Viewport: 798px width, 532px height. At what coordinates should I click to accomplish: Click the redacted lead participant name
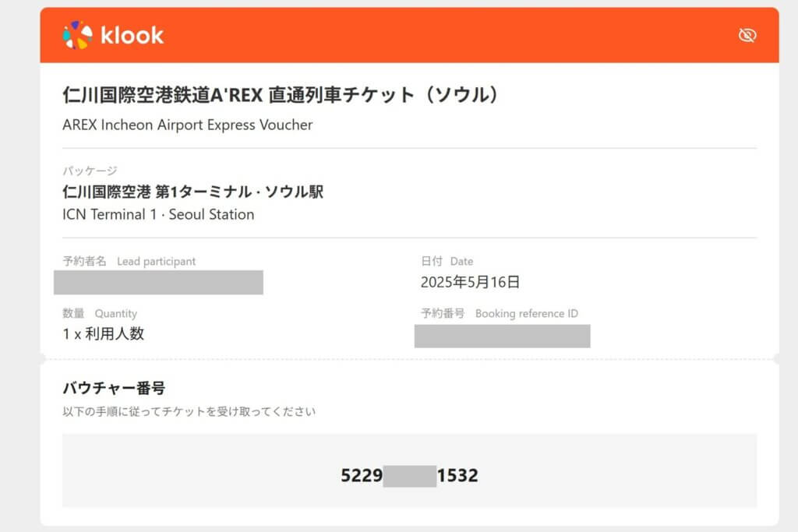click(158, 282)
